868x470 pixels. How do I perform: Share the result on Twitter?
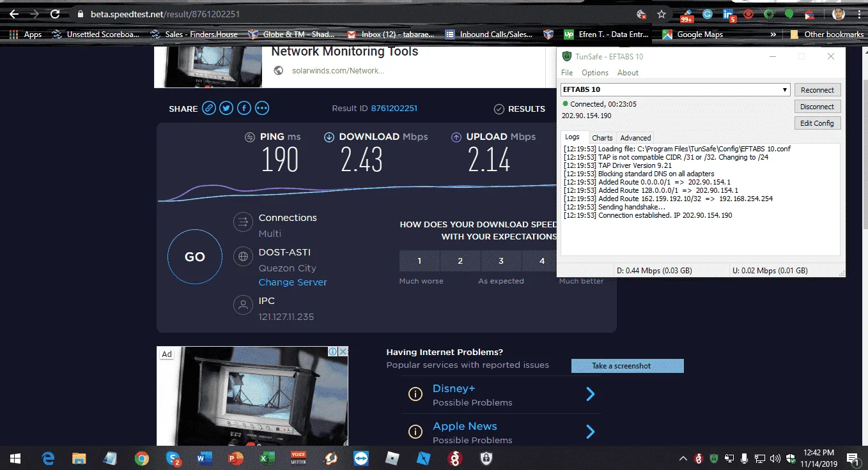[x=226, y=109]
